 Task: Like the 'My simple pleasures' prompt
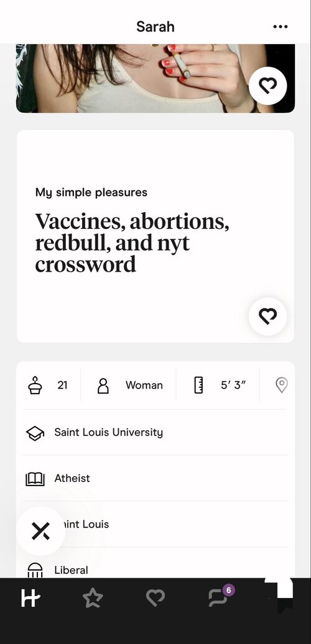click(x=268, y=316)
